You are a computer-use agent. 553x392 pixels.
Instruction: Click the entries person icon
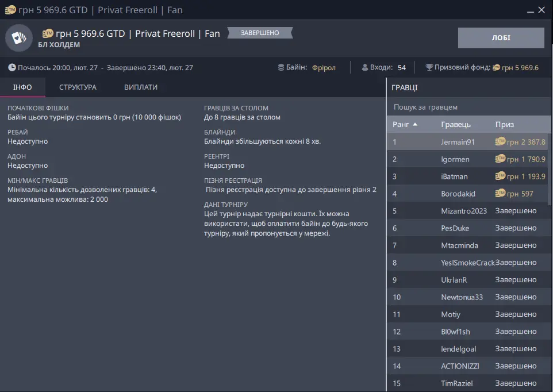pyautogui.click(x=364, y=68)
